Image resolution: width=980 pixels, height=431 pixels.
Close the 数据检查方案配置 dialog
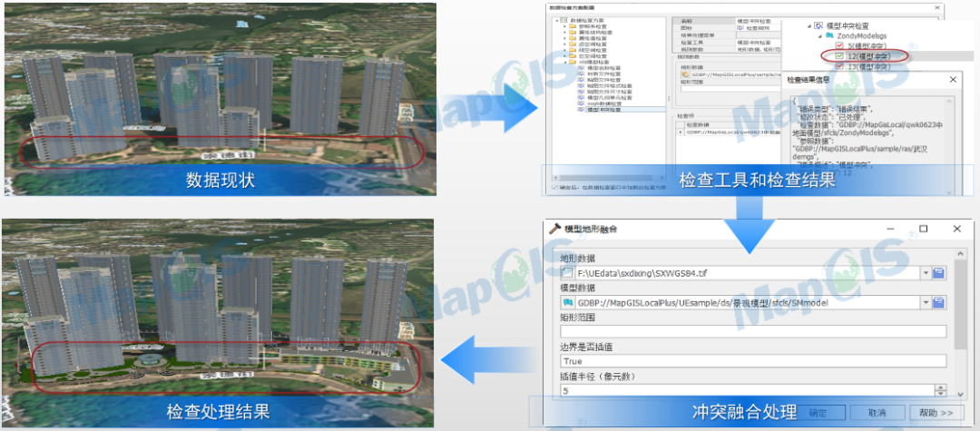(x=937, y=8)
